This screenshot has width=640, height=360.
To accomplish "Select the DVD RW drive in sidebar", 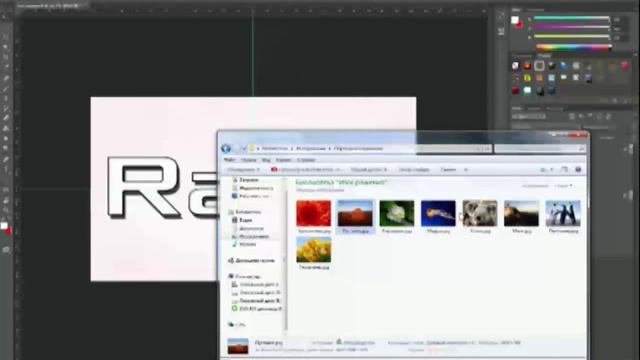I will 257,309.
